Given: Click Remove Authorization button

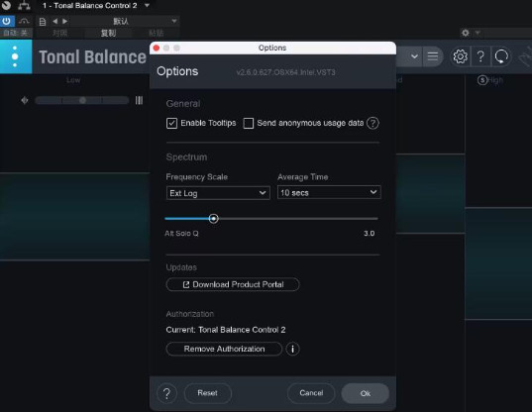Looking at the screenshot, I should 224,349.
